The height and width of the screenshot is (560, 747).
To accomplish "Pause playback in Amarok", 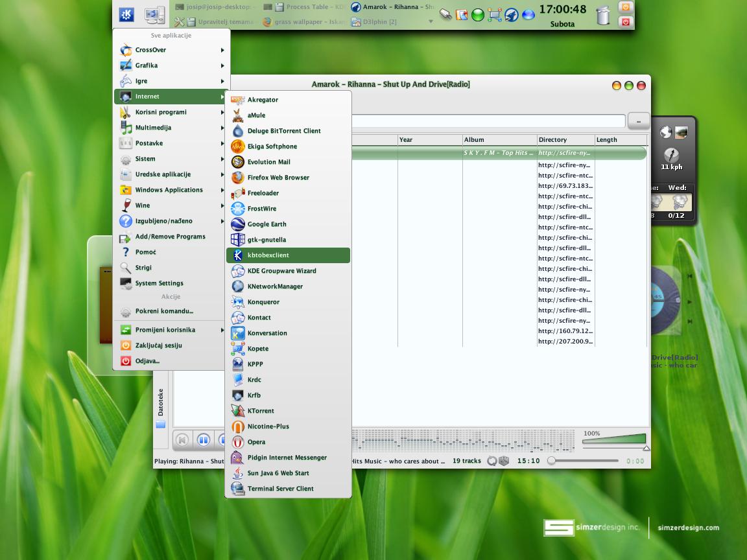I will click(x=204, y=440).
